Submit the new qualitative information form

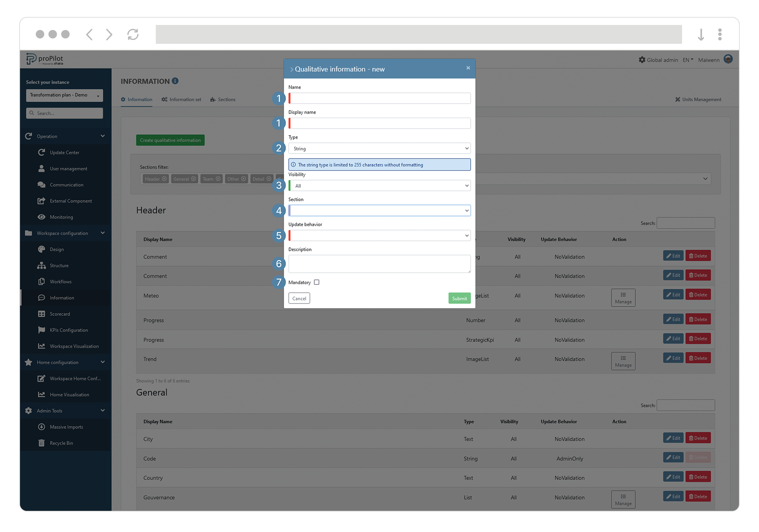(459, 298)
